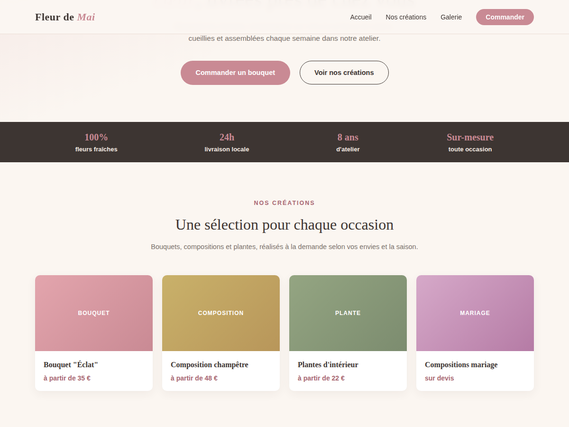Click the Commander button in header
The width and height of the screenshot is (569, 427).
(x=504, y=17)
